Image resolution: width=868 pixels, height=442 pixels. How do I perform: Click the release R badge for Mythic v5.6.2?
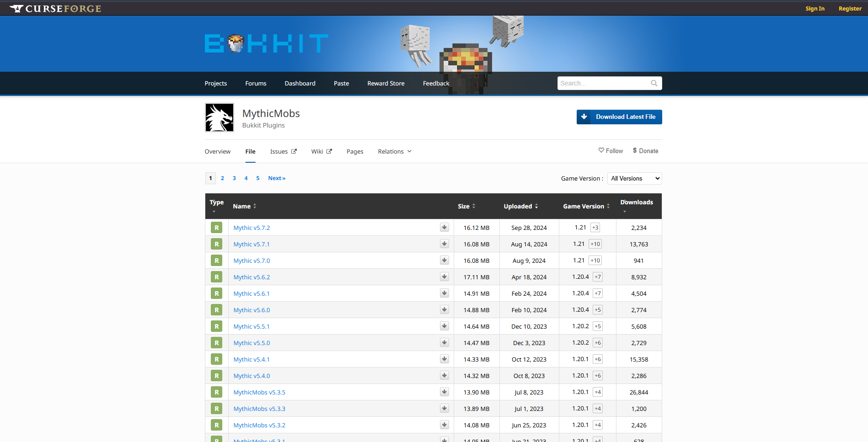point(216,277)
